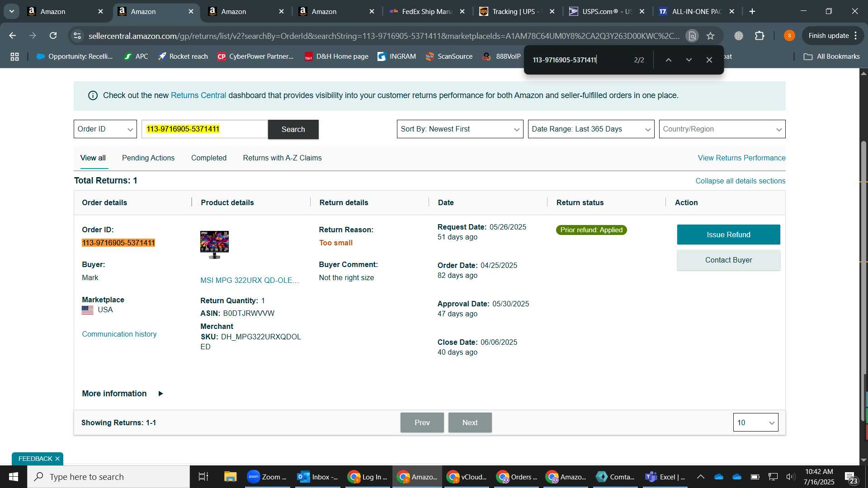Open View Returns Performance link

tap(741, 158)
